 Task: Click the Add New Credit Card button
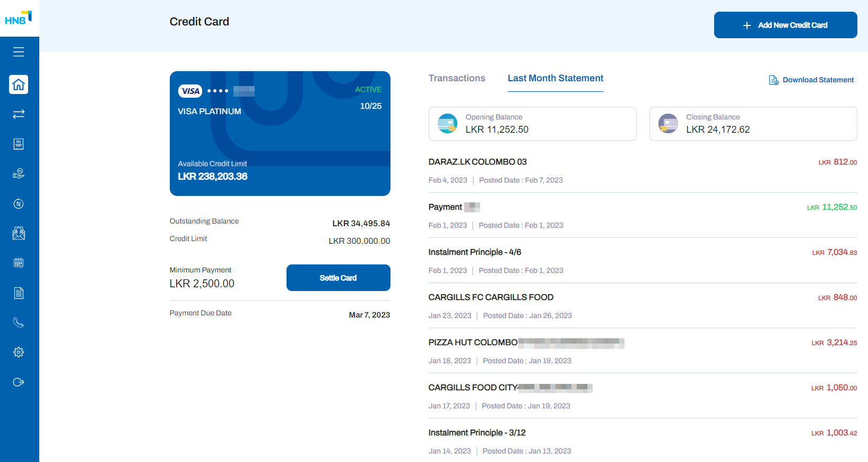[786, 25]
